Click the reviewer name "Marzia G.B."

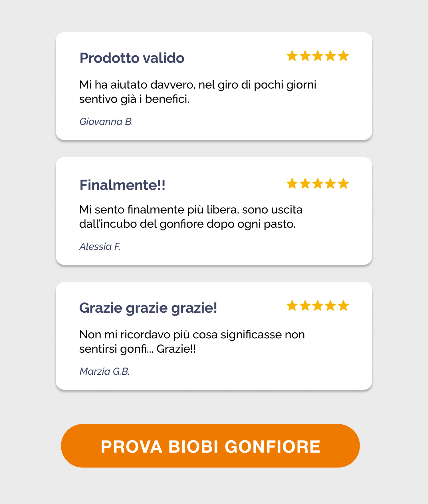[x=104, y=371]
